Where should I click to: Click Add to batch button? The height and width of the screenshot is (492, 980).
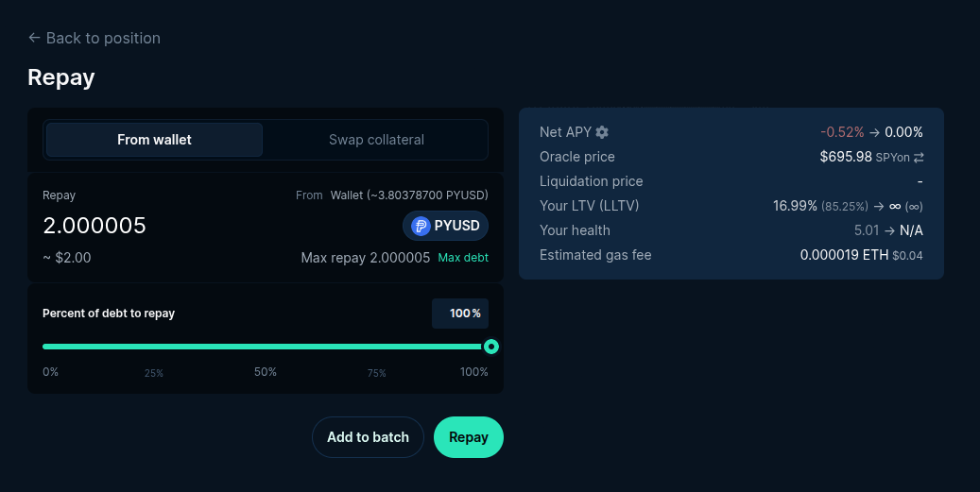(x=368, y=437)
